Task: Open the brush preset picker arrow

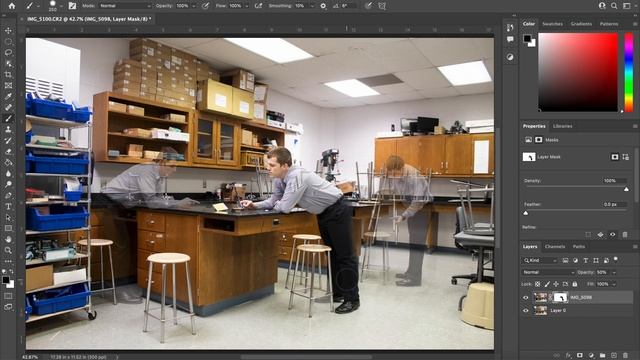Action: (62, 6)
